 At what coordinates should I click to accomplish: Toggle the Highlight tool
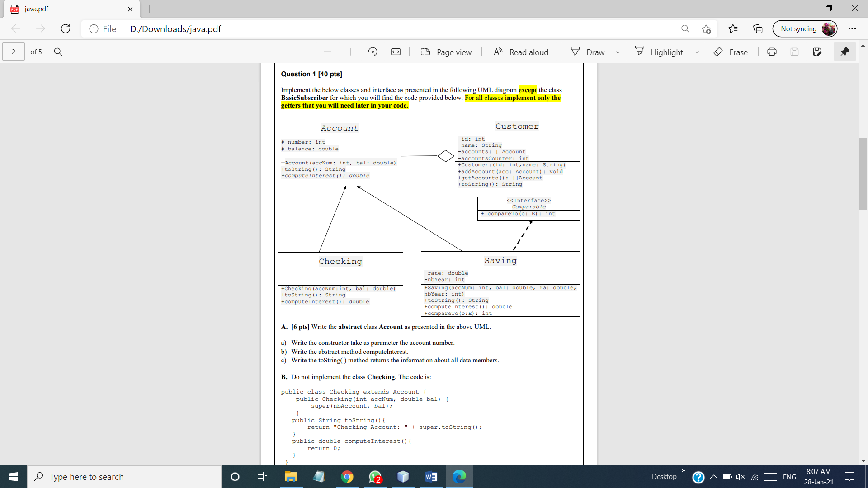coord(660,52)
